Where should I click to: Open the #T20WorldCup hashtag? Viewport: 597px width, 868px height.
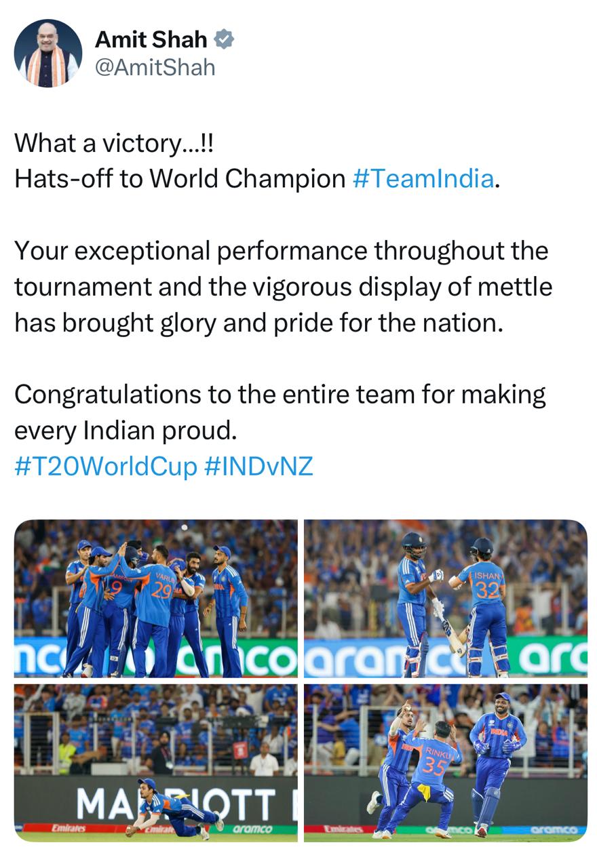[105, 467]
